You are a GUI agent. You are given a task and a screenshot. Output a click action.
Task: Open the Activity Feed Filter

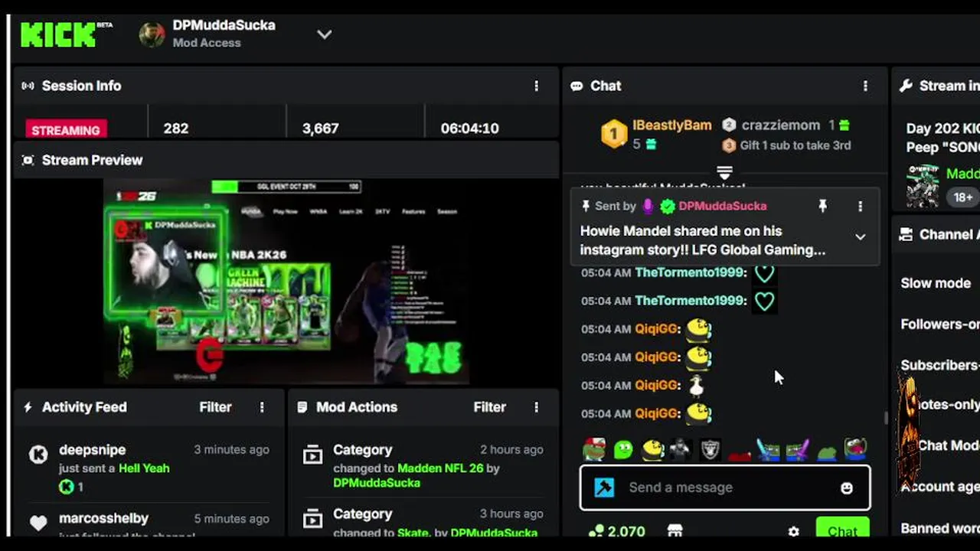215,407
